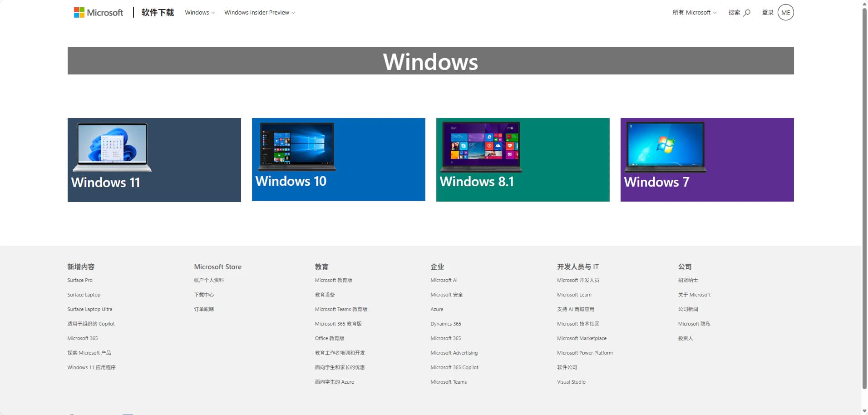Click 登录 sign-in link
The image size is (868, 415).
(768, 13)
